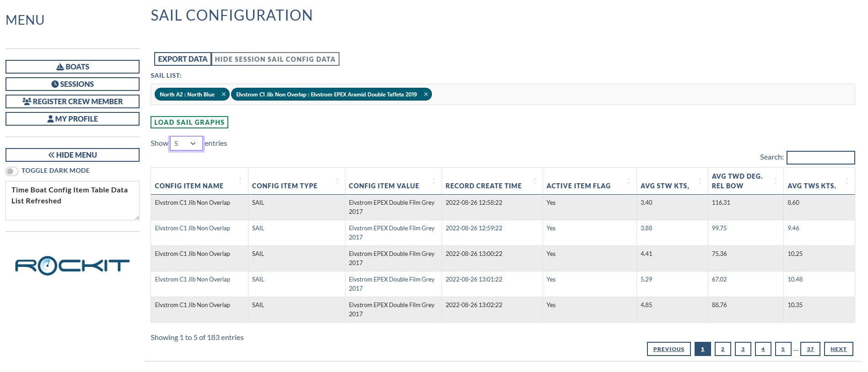Sort by Avg TWD Deg Rel Bow column

(x=746, y=181)
